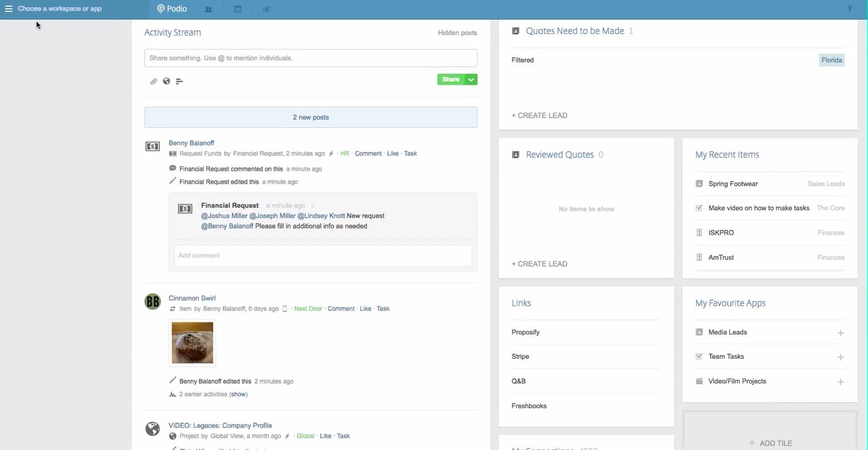868x450 pixels.
Task: Open the tasks checkmark icon in top bar
Action: [267, 9]
